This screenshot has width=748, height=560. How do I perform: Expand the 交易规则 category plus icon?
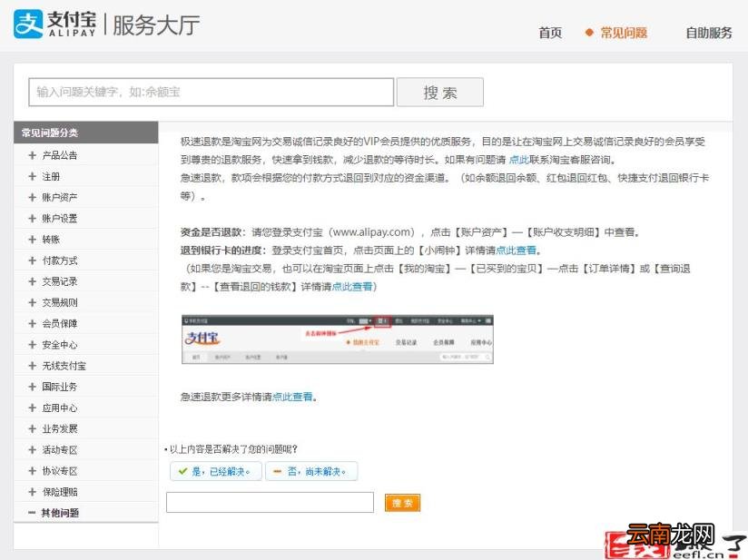point(32,302)
